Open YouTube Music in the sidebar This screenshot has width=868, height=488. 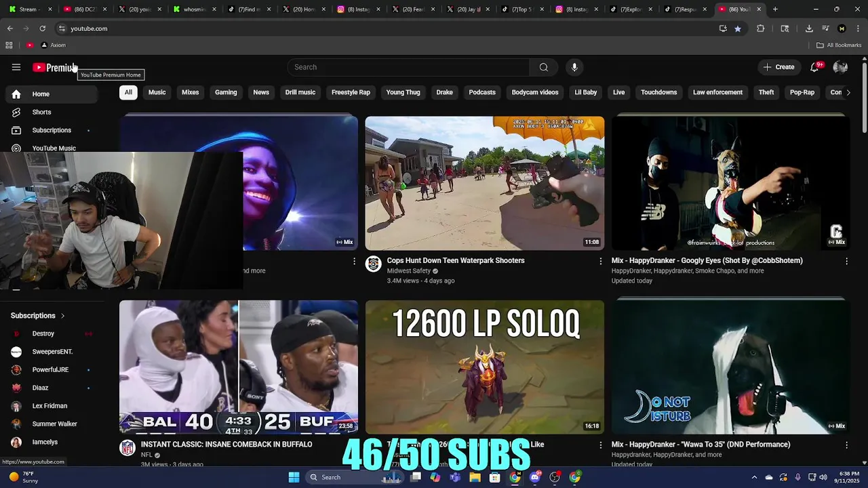[x=52, y=147]
